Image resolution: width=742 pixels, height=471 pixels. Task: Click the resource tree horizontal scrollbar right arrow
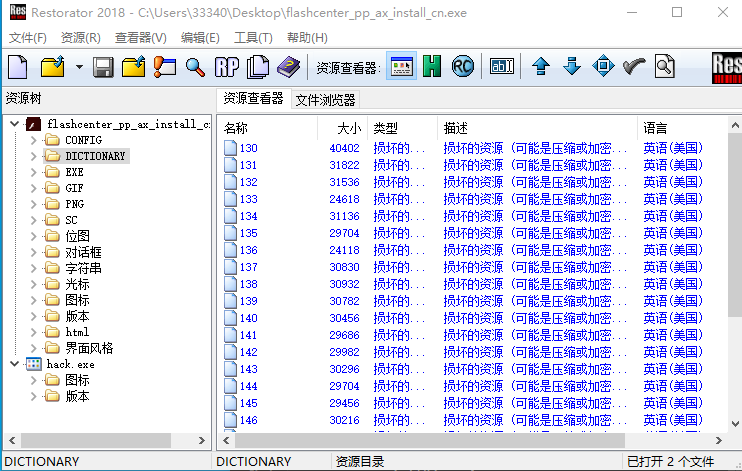click(202, 441)
